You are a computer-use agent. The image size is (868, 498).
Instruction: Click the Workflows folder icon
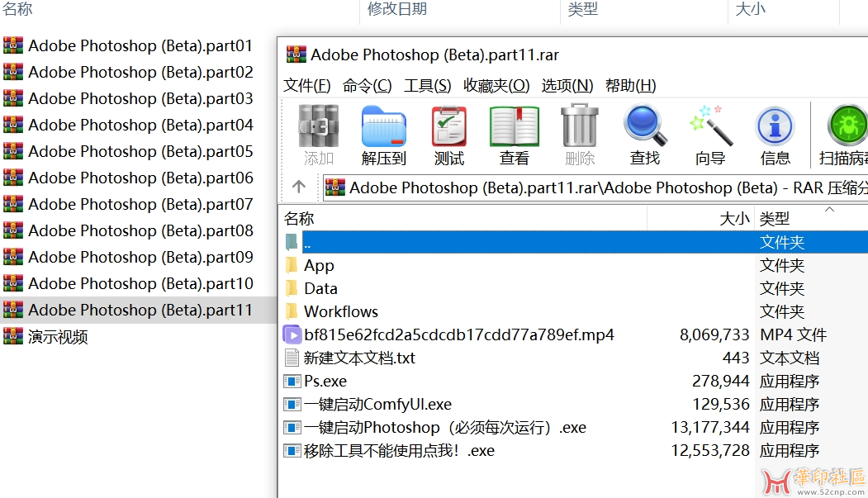[292, 311]
